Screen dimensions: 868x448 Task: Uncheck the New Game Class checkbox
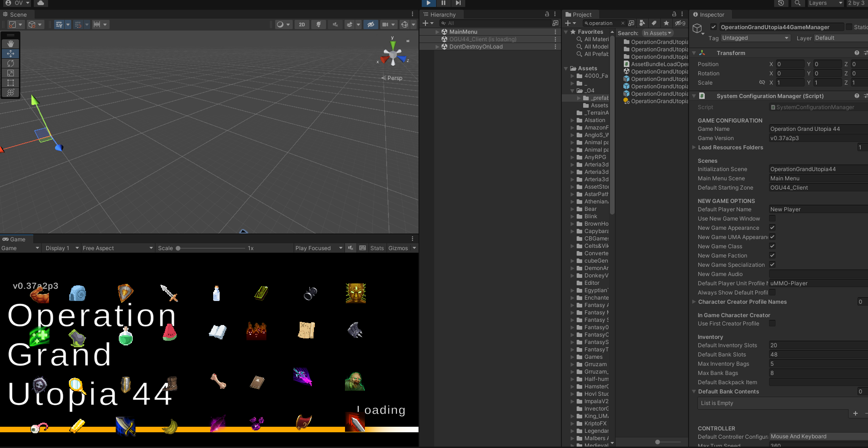point(772,246)
